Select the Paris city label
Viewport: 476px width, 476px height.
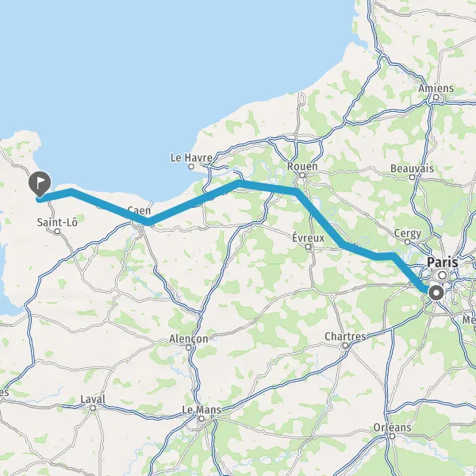pyautogui.click(x=443, y=263)
